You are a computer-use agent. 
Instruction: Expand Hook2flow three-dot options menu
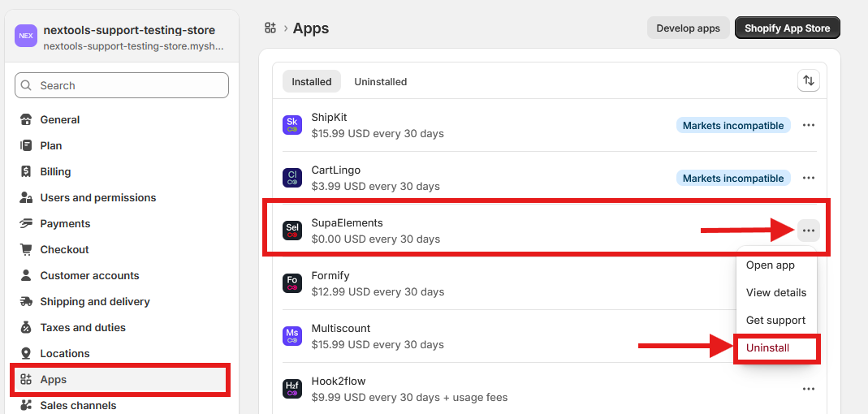(x=808, y=389)
